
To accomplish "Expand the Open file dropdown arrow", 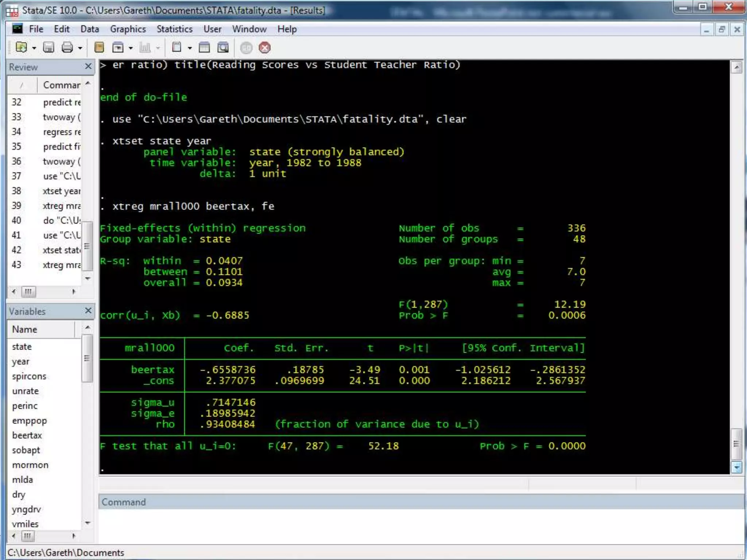I will tap(34, 48).
